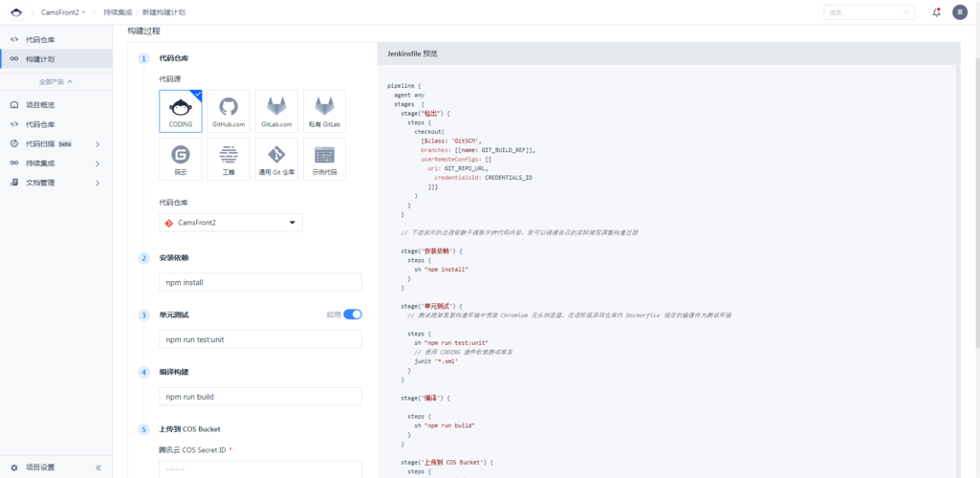Open the user avatar menu

(959, 11)
